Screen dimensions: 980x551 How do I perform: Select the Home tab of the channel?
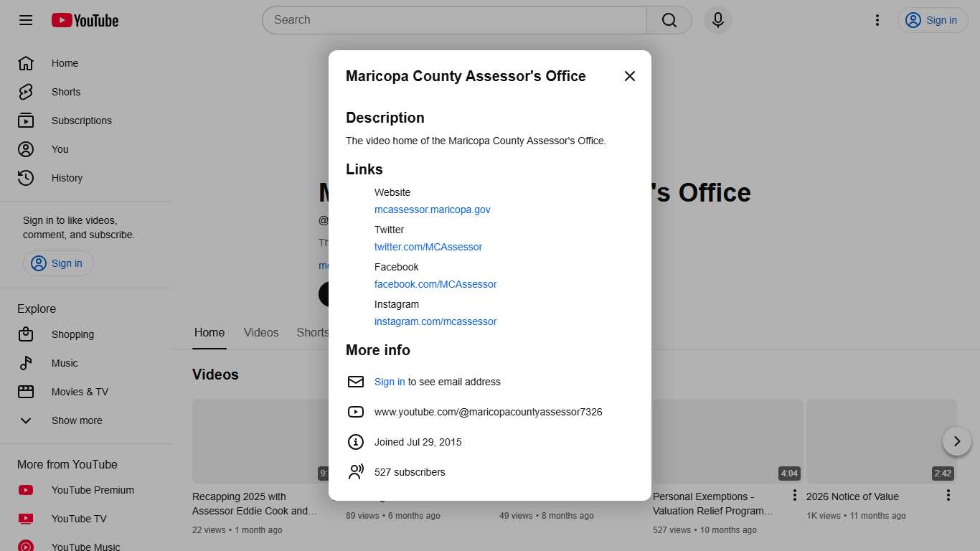point(209,332)
